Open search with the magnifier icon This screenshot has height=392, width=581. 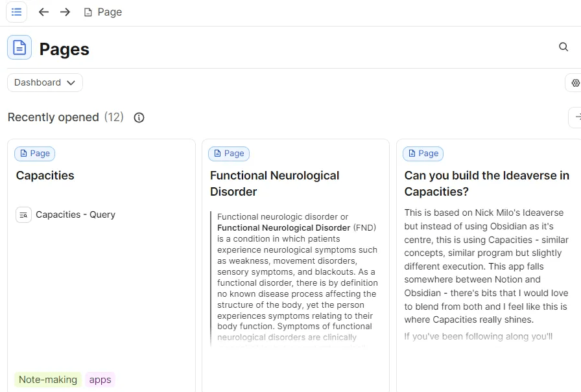click(563, 47)
